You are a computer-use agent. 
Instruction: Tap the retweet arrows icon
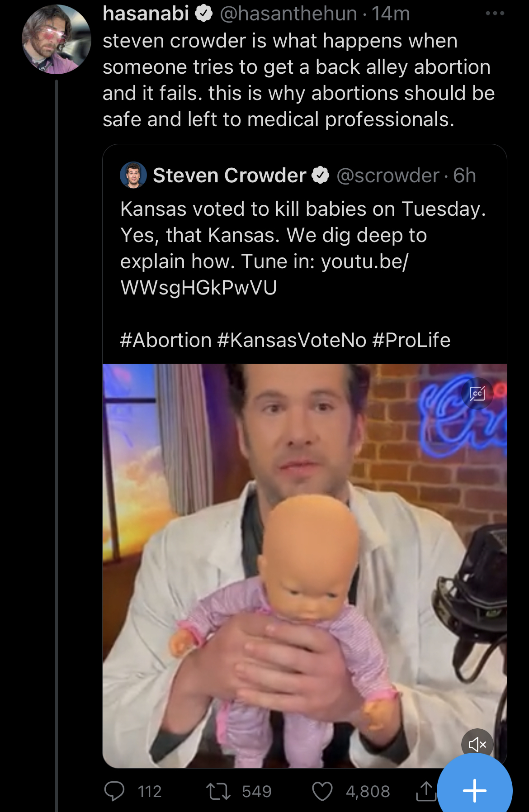click(x=218, y=792)
